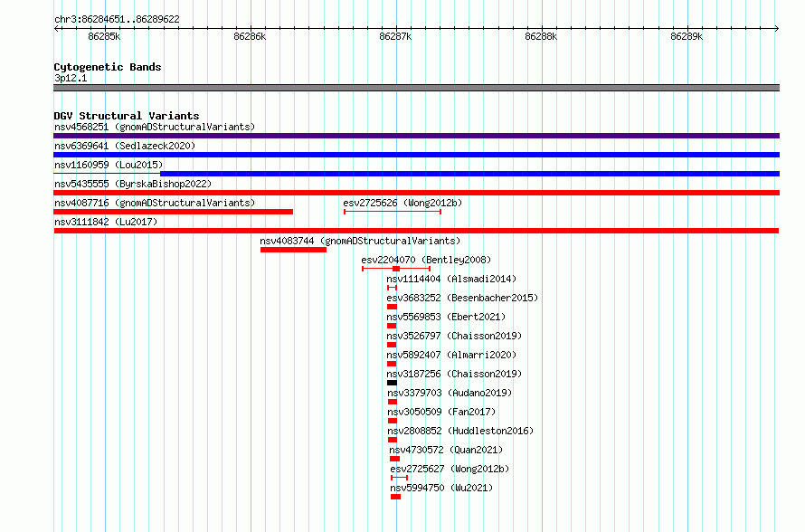Screen dimensions: 805x532
Task: Click the black block under nsv3187256
Action: pyautogui.click(x=393, y=383)
